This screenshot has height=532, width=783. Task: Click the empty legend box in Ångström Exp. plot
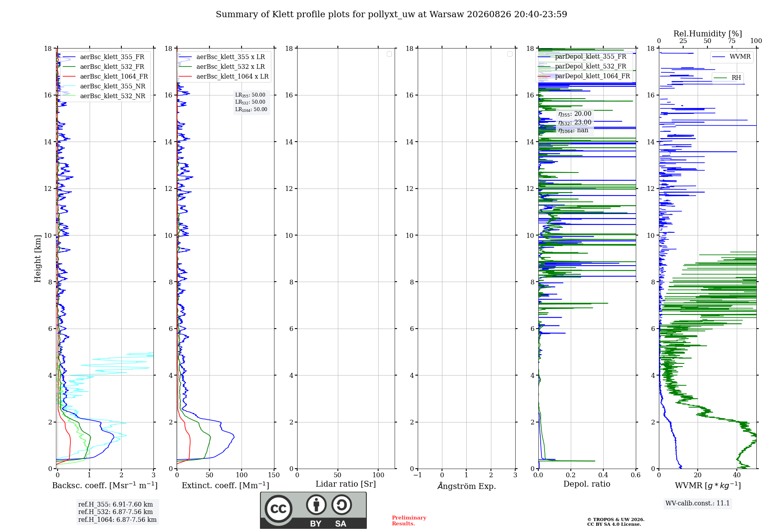(510, 54)
